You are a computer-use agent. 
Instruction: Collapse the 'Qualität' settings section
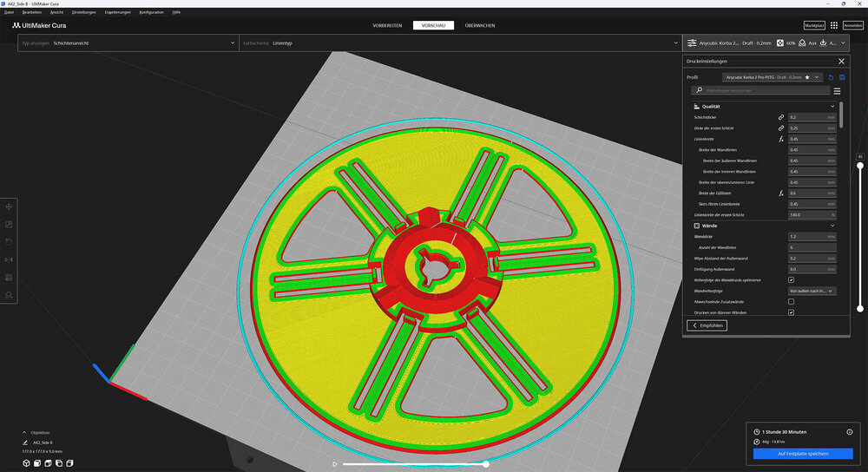(832, 106)
